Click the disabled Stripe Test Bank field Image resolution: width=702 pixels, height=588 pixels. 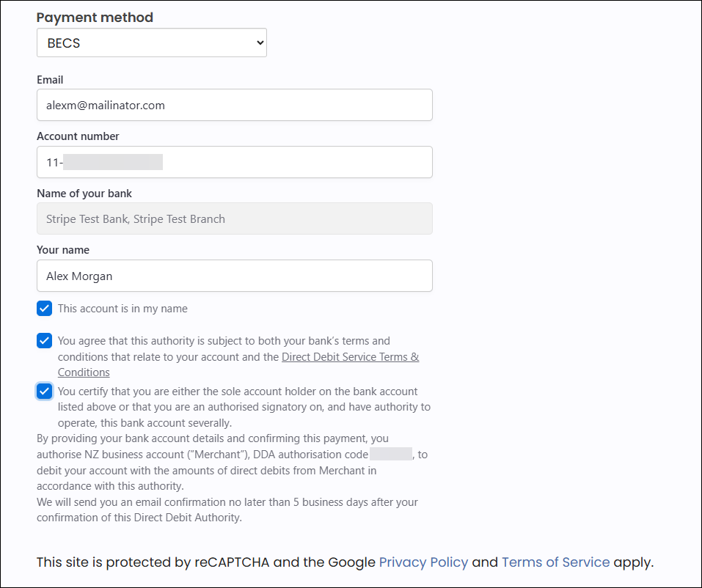click(x=234, y=218)
